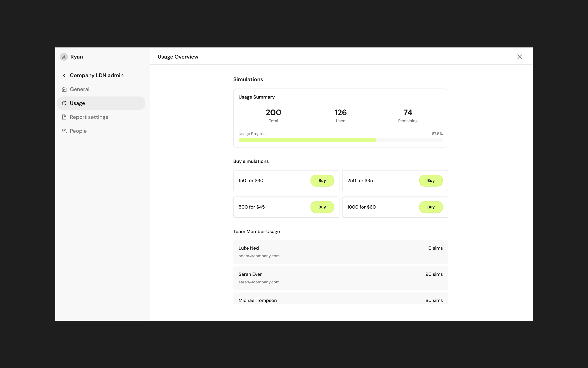Image resolution: width=588 pixels, height=368 pixels.
Task: Go to the People section
Action: click(x=78, y=131)
